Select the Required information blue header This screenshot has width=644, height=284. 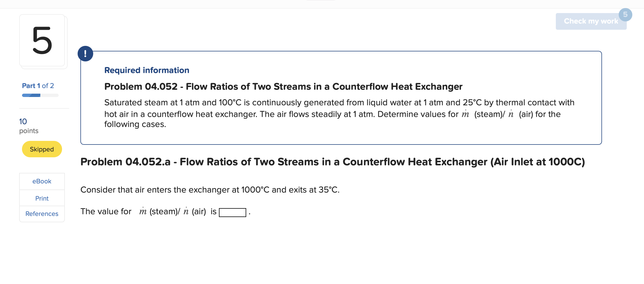tap(147, 70)
